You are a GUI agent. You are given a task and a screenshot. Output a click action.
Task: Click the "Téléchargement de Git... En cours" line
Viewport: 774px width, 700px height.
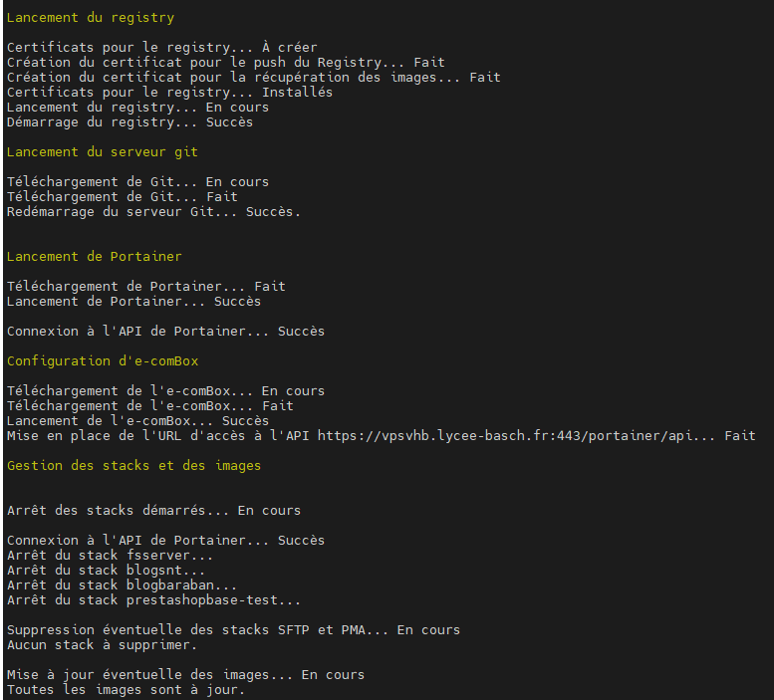point(138,182)
